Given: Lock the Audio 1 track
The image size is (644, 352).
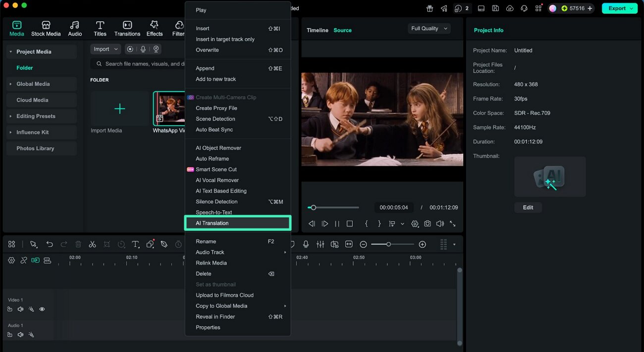Looking at the screenshot, I should pyautogui.click(x=10, y=335).
